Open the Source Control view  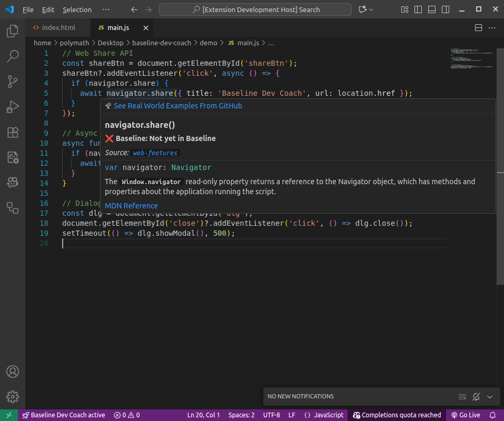click(13, 82)
